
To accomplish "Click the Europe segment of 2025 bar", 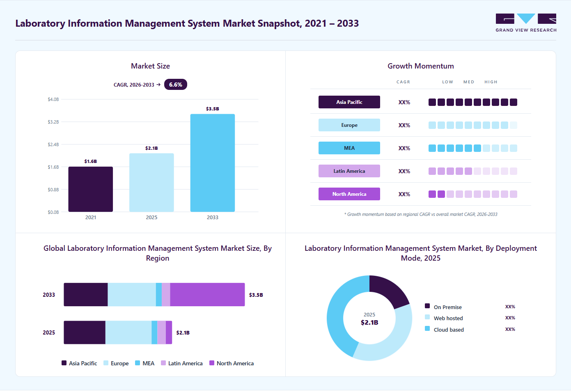I will coord(128,332).
